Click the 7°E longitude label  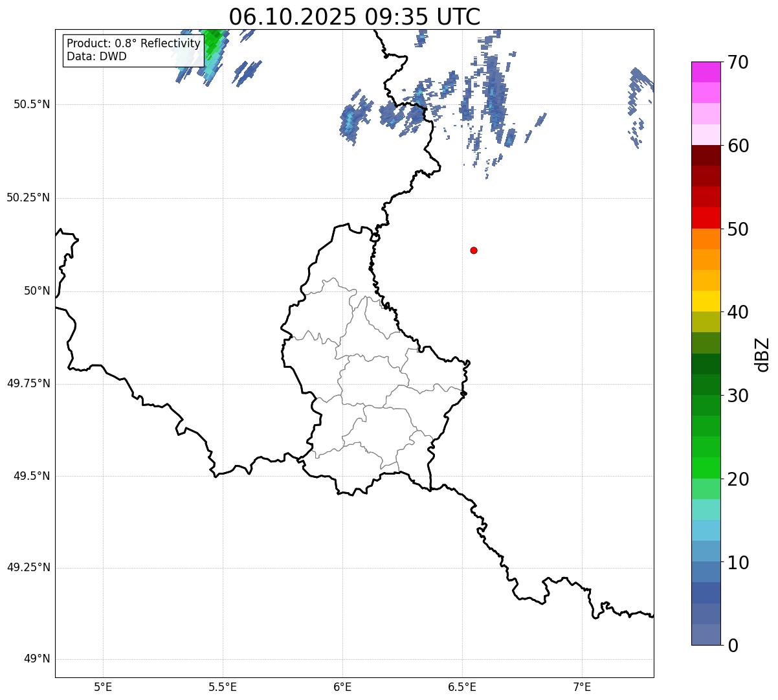coord(582,686)
